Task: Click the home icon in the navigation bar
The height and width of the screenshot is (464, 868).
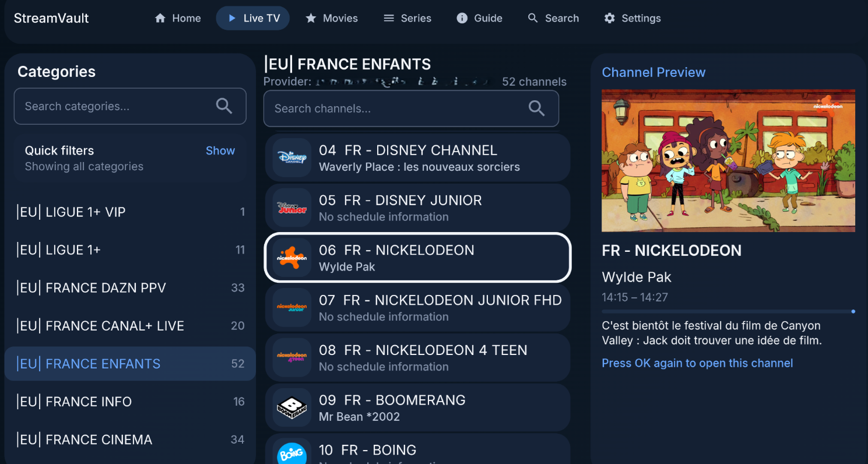Action: point(160,18)
